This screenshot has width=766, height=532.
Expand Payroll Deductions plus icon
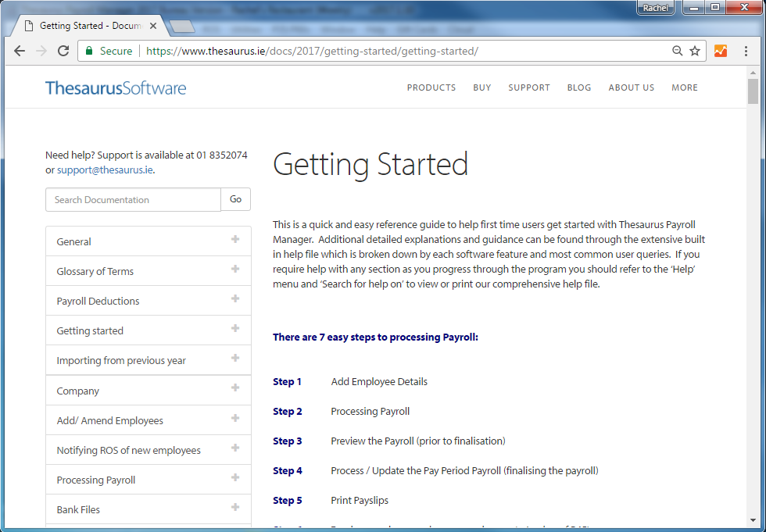[235, 298]
